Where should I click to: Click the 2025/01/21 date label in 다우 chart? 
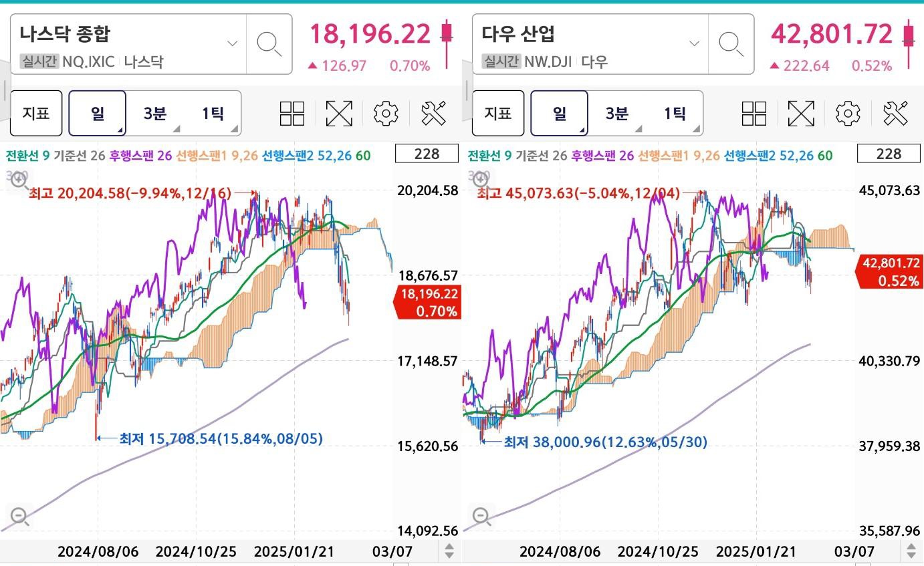[756, 552]
